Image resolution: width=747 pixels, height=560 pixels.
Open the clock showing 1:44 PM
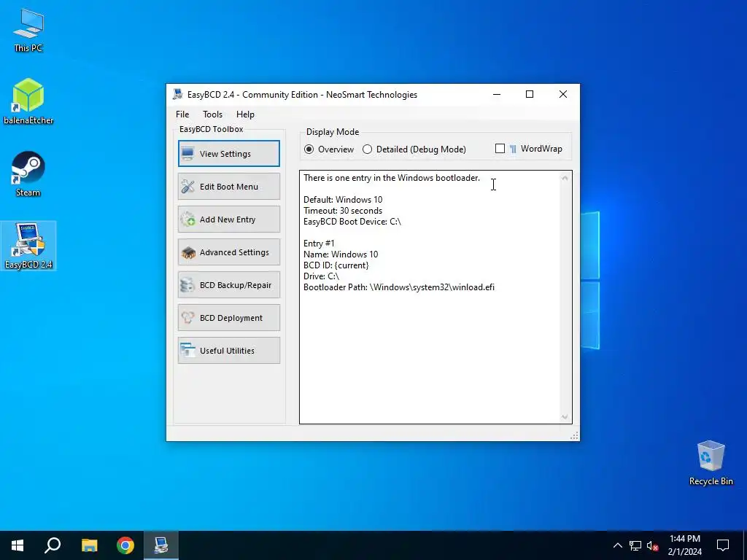[684, 545]
